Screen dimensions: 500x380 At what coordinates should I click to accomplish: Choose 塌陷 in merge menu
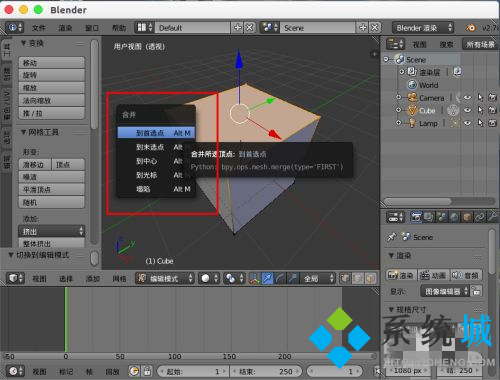[x=156, y=189]
